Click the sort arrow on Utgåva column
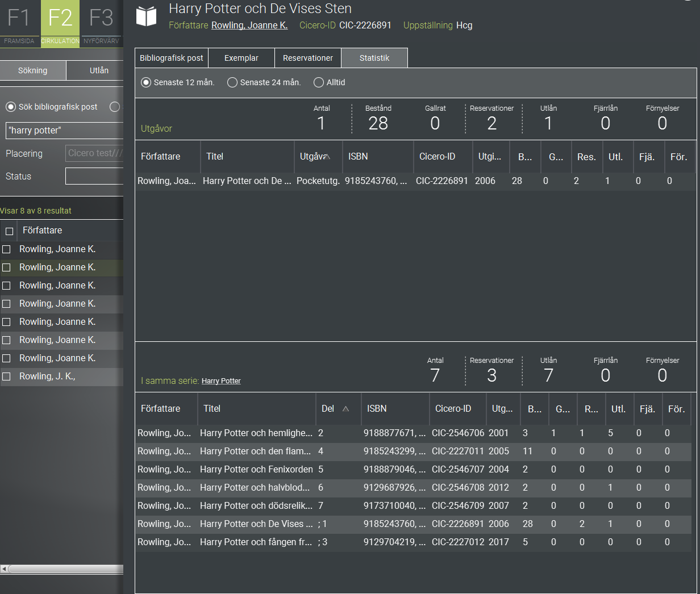 pos(327,156)
